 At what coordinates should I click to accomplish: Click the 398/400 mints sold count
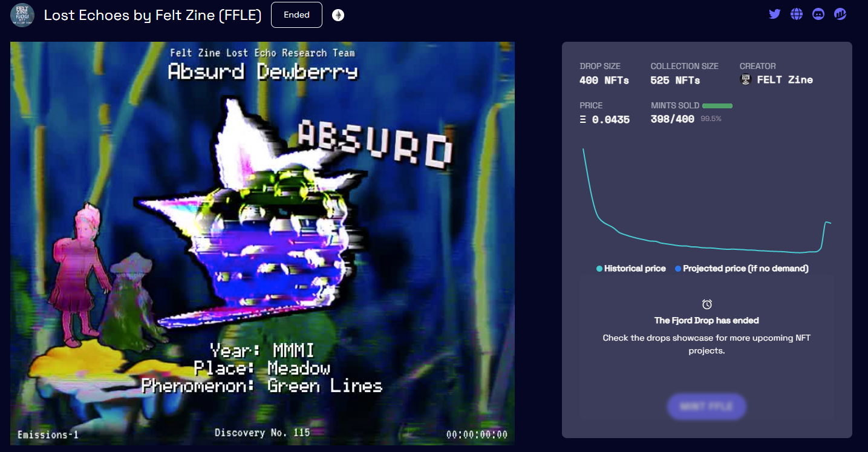[x=672, y=119]
